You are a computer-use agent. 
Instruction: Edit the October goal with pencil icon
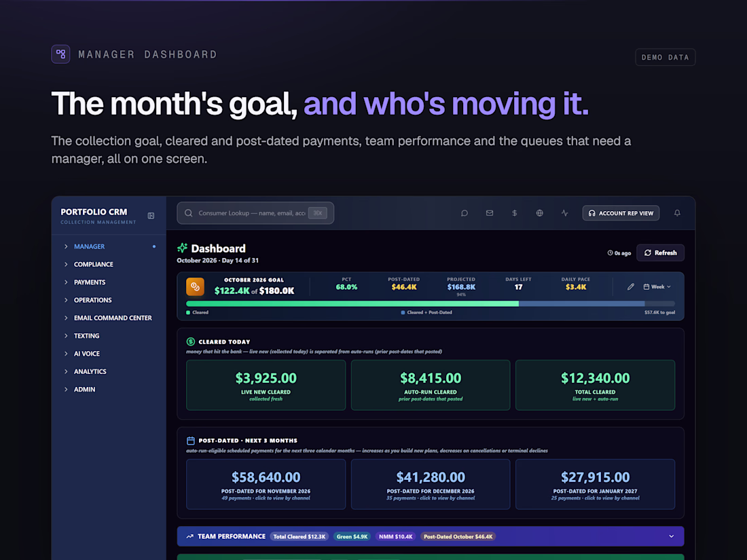(631, 286)
